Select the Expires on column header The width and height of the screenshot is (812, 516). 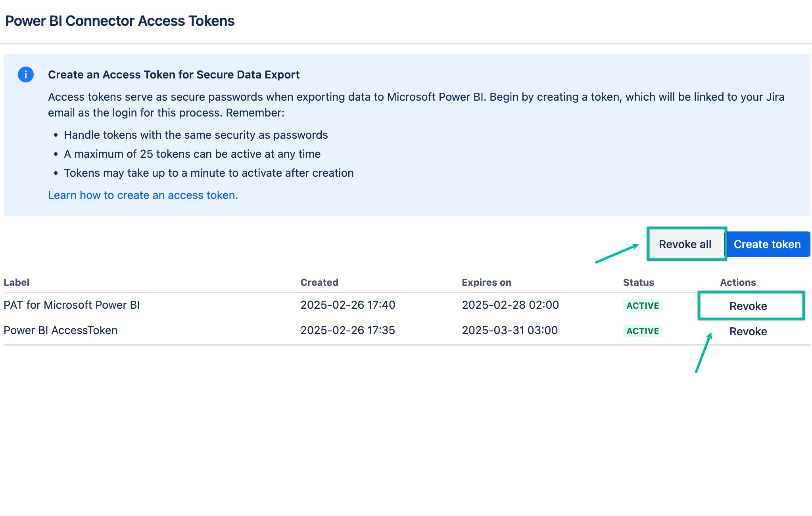point(486,282)
